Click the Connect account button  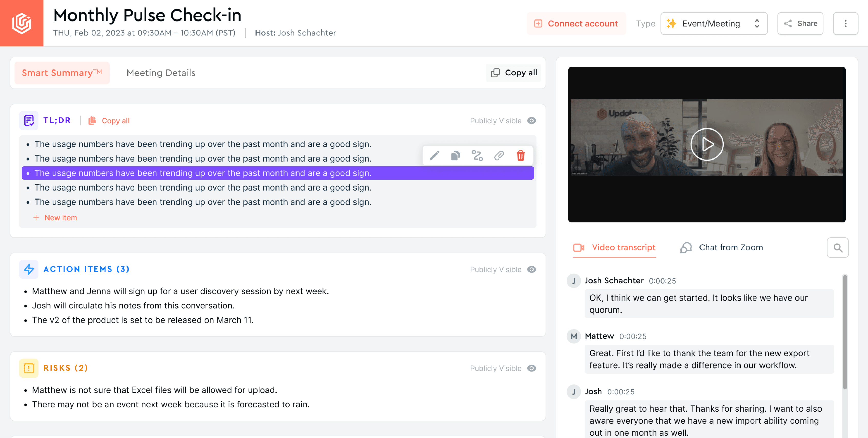tap(576, 24)
